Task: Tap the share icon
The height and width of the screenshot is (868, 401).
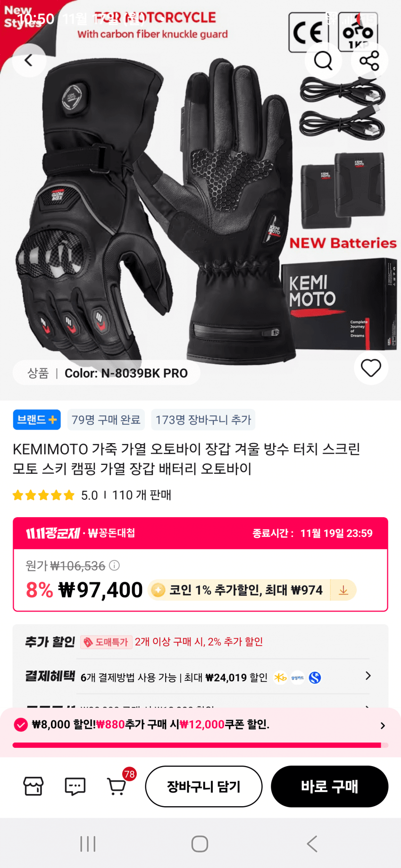Action: [x=369, y=60]
